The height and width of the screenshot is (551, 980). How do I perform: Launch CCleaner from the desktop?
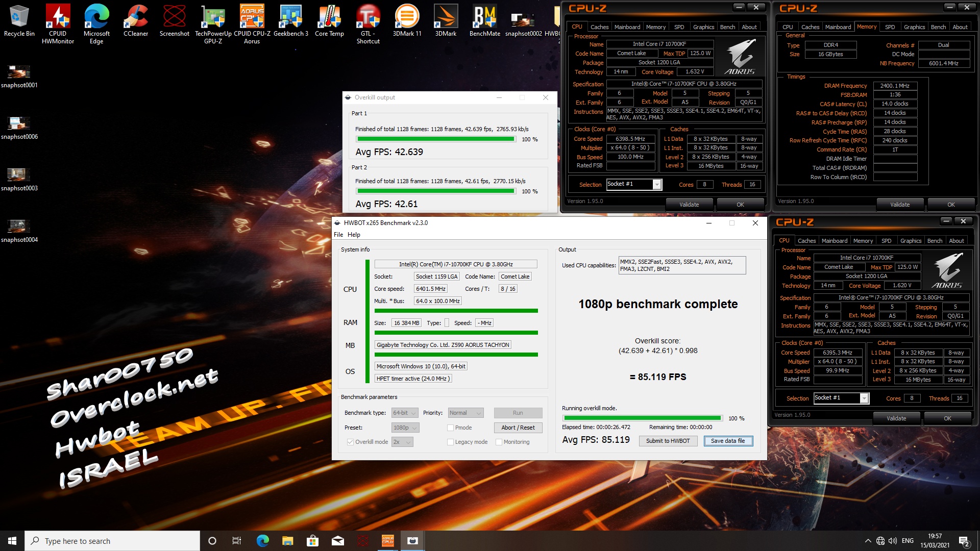136,21
